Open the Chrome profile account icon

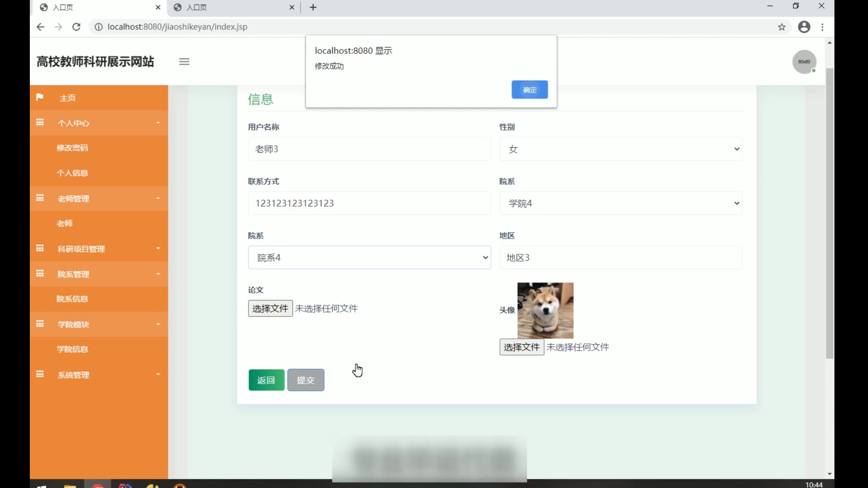pyautogui.click(x=804, y=27)
